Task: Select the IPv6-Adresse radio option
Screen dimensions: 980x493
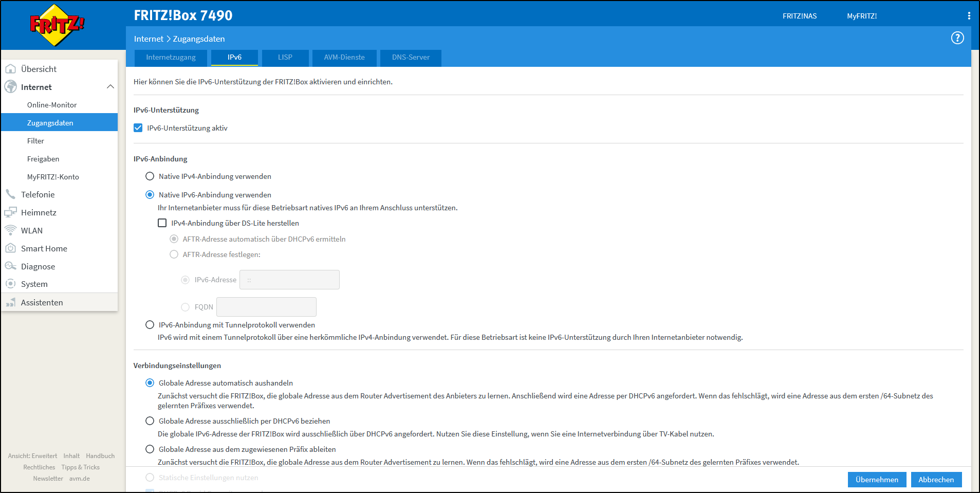Action: (x=185, y=280)
